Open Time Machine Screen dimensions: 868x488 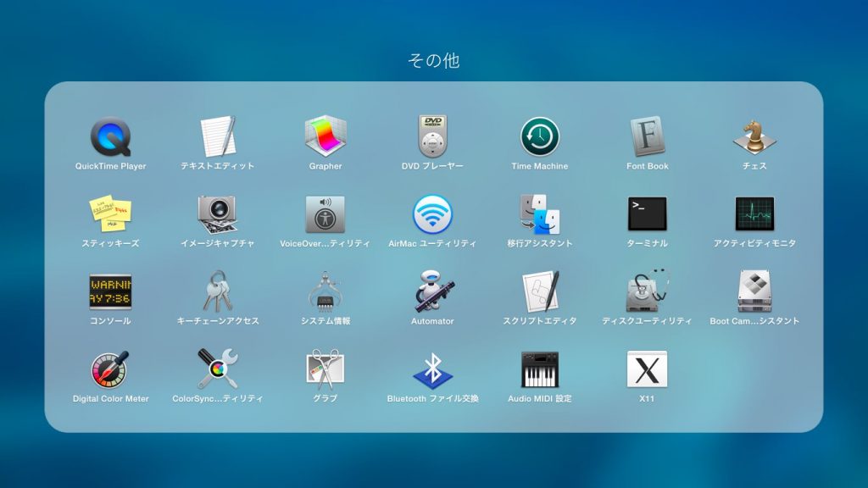coord(540,136)
